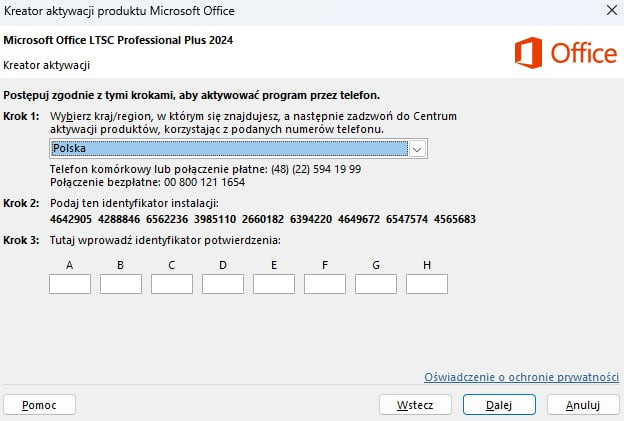Click installation ID group 4642905

coord(71,219)
